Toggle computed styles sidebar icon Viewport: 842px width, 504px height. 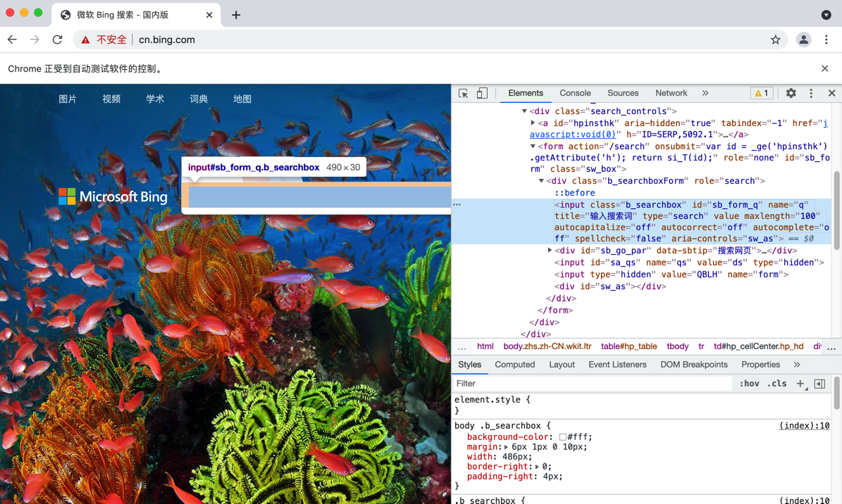[x=819, y=384]
